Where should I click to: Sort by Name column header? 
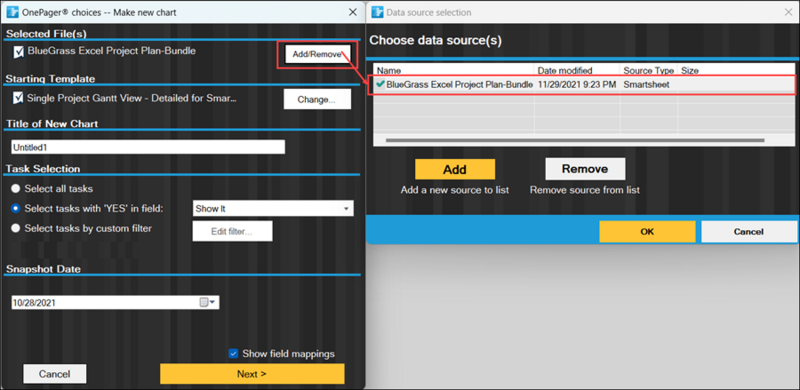[454, 70]
